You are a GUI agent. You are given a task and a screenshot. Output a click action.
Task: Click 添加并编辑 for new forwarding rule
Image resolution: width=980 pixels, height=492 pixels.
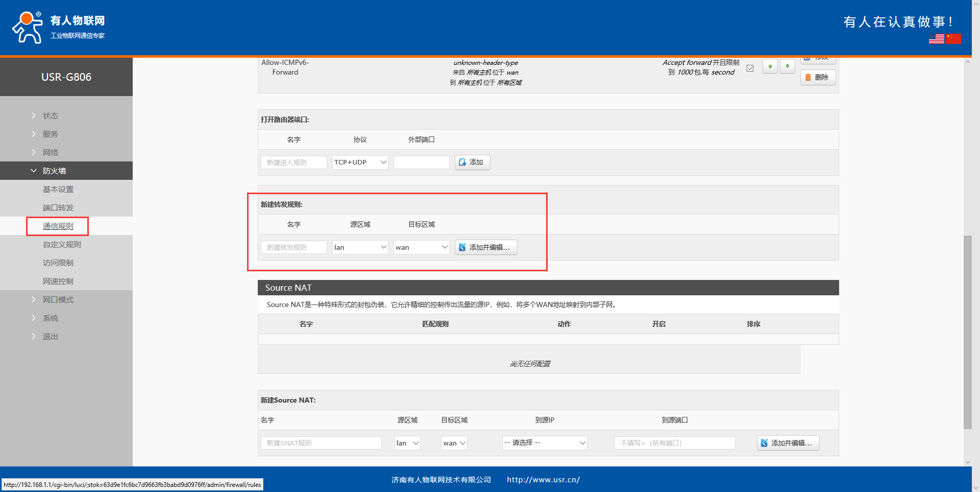coord(485,247)
